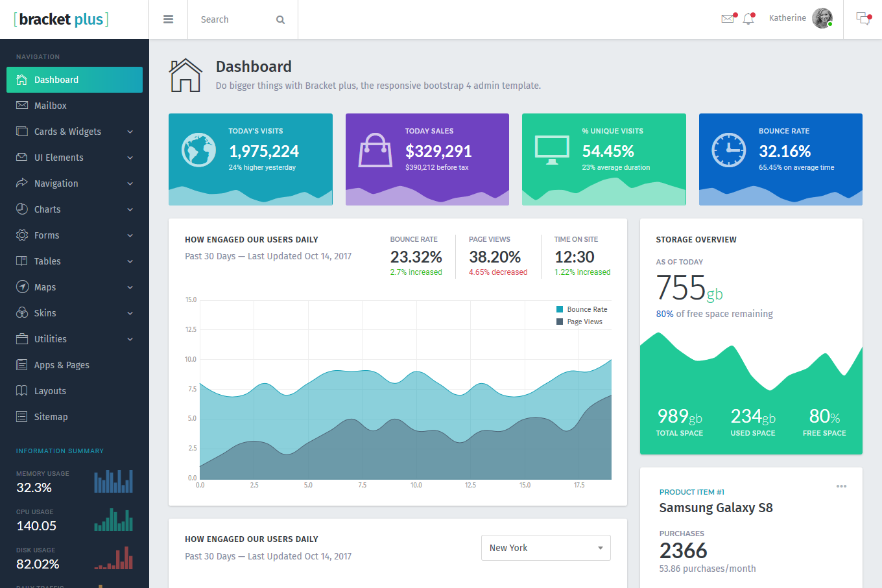The height and width of the screenshot is (588, 882).
Task: Click the globe icon in Today's Visits
Action: click(x=198, y=150)
